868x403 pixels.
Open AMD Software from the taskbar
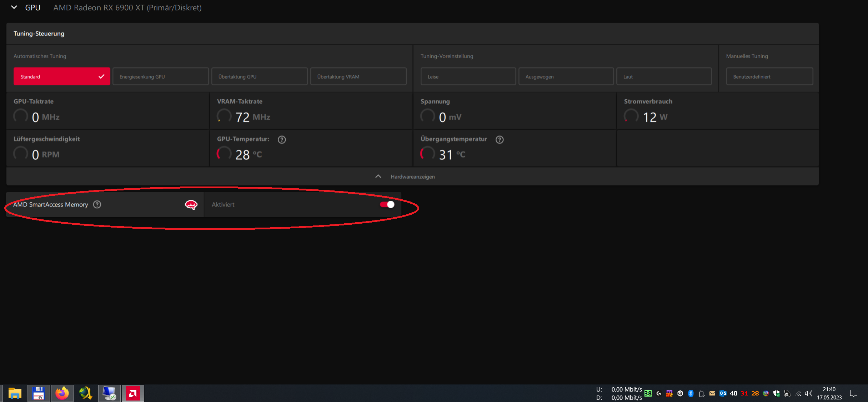tap(133, 393)
